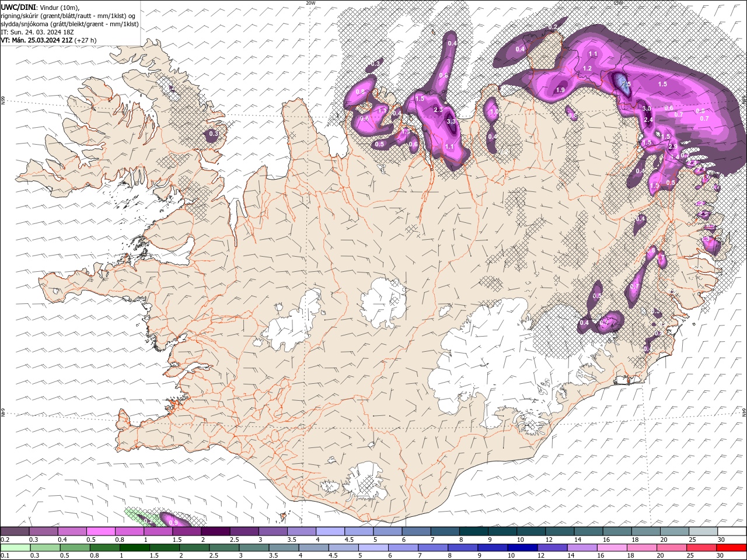Screen dimensions: 747x560
Task: Select the 0.5 bright pink swatch in snow scale
Action: [100, 531]
